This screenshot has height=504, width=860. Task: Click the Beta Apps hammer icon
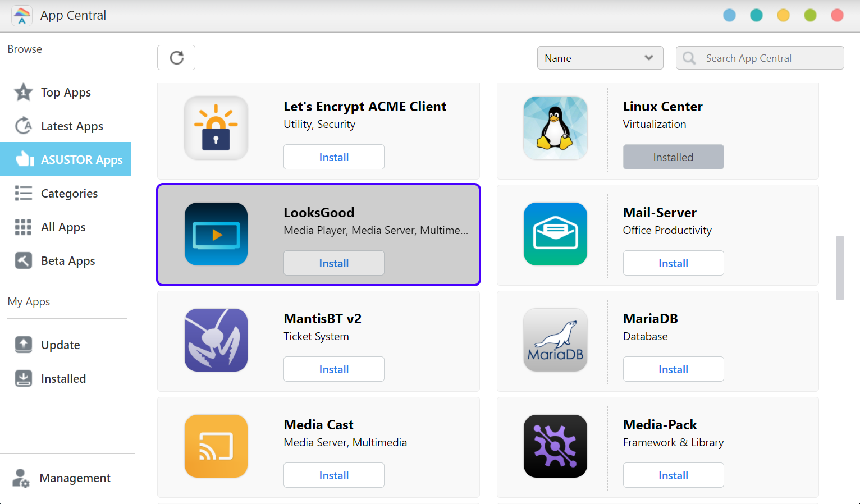click(x=24, y=260)
